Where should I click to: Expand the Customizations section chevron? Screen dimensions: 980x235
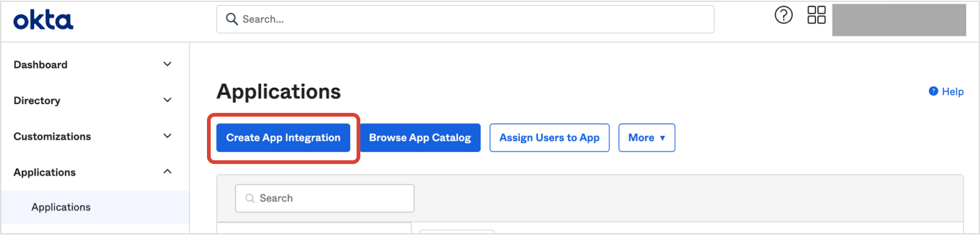(167, 136)
